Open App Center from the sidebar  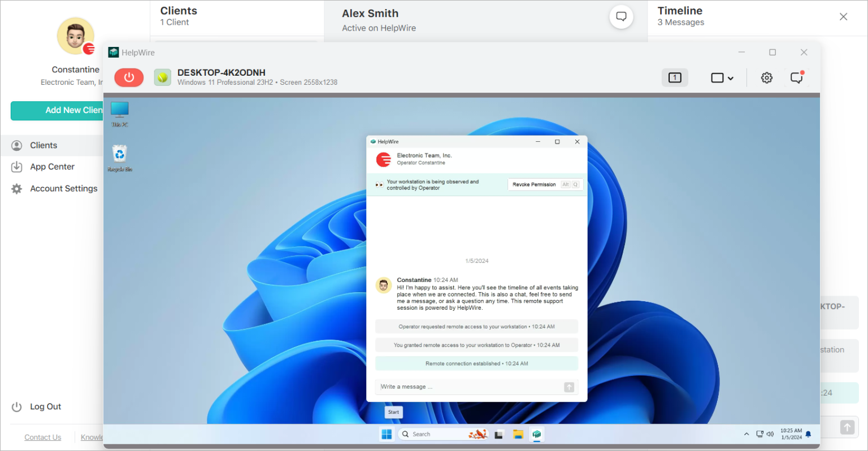[x=52, y=167]
